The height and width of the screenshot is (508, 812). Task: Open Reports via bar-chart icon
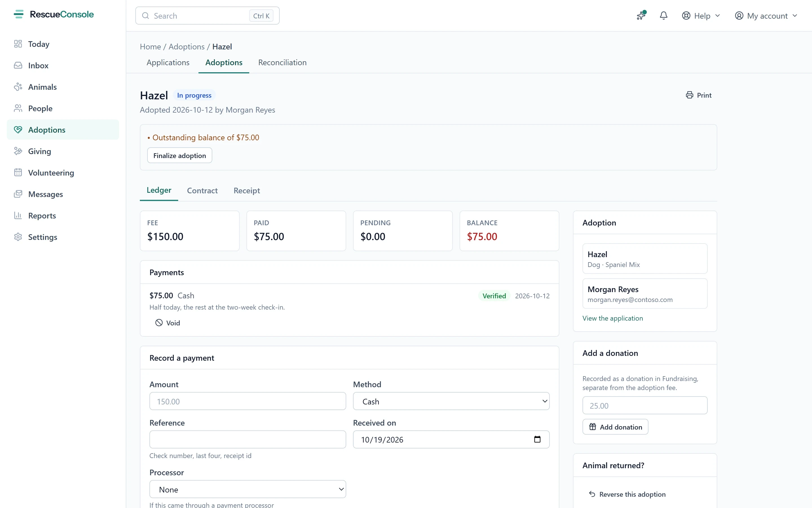click(x=18, y=215)
